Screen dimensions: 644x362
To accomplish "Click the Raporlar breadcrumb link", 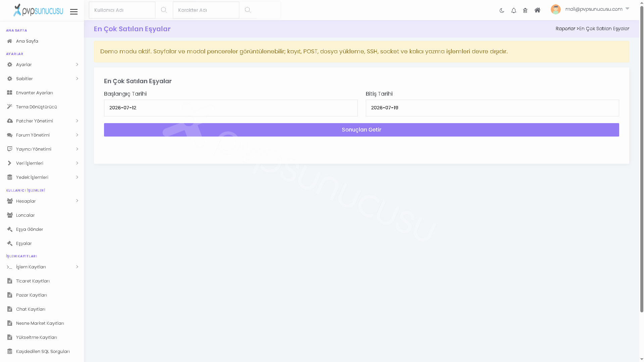I will coord(565,29).
